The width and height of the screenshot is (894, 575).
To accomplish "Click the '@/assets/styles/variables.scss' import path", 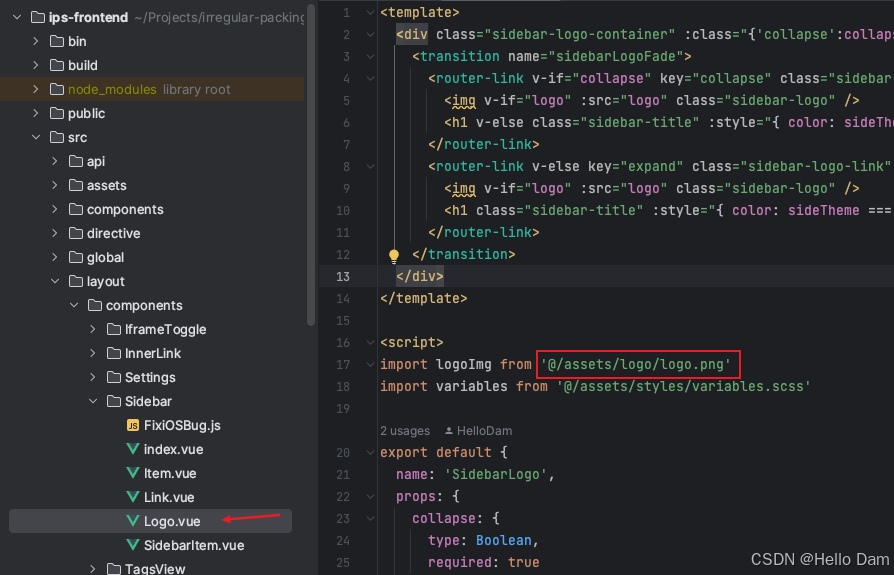I will tap(684, 386).
